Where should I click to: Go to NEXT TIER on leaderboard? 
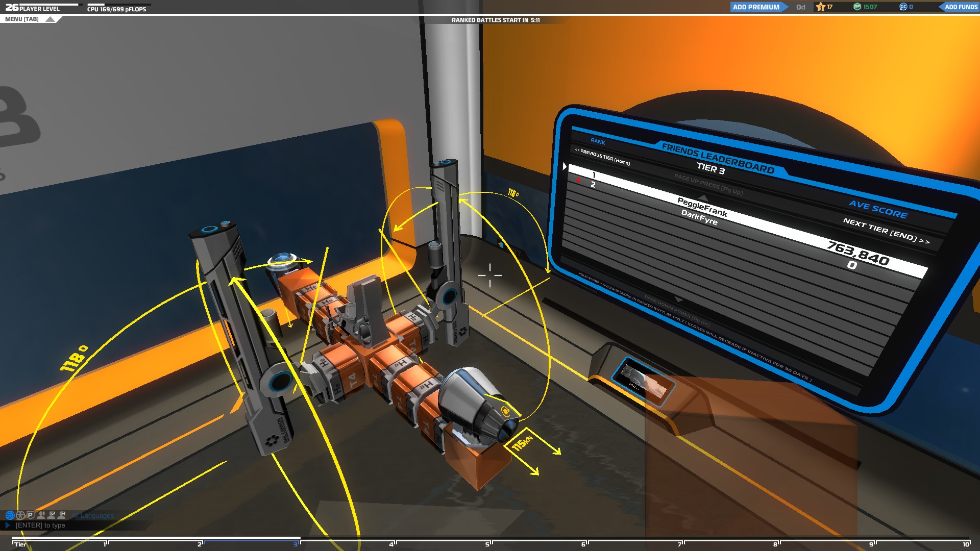(886, 230)
